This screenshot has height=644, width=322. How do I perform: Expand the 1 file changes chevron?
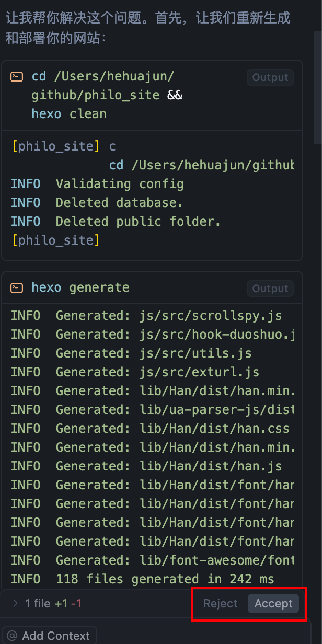(x=15, y=604)
